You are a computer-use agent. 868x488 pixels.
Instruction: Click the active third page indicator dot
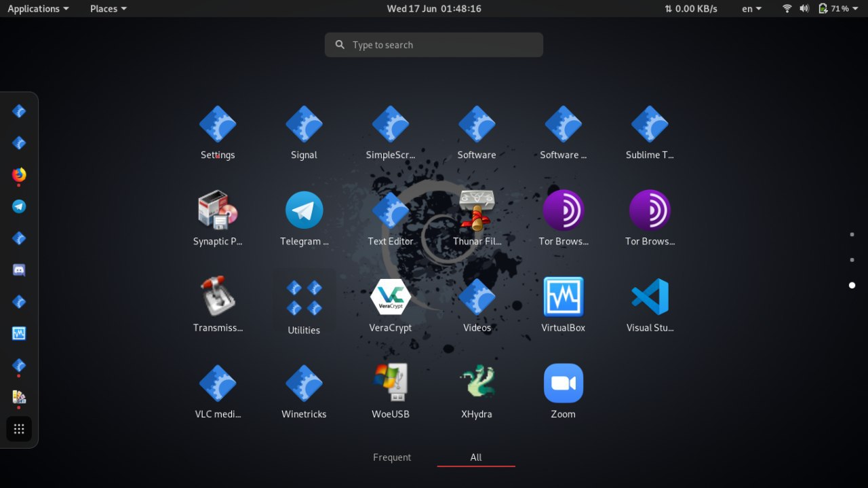[x=852, y=285]
